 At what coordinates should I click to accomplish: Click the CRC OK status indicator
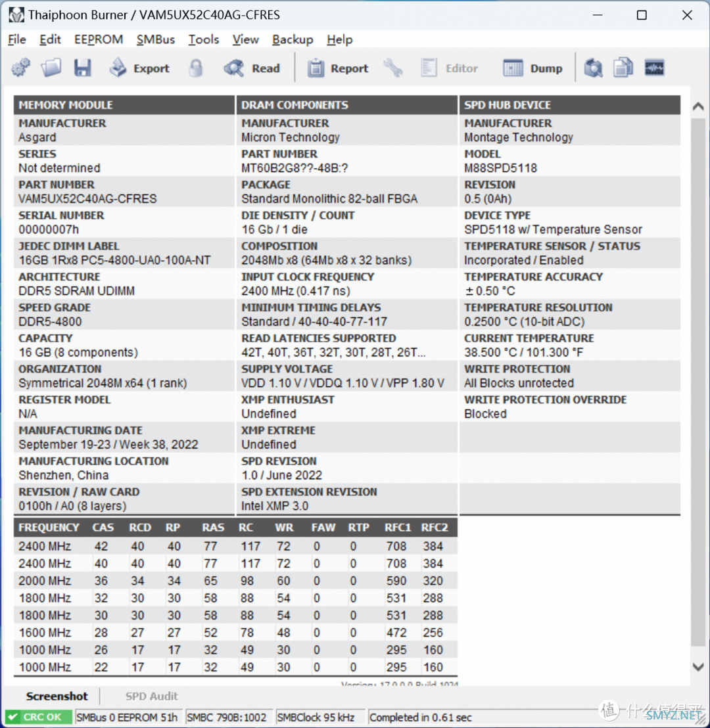39,717
